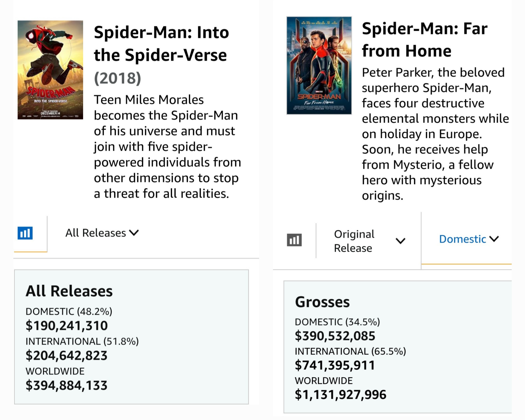Click the $190,241,310 domestic gross figure
The width and height of the screenshot is (525, 420).
[67, 326]
